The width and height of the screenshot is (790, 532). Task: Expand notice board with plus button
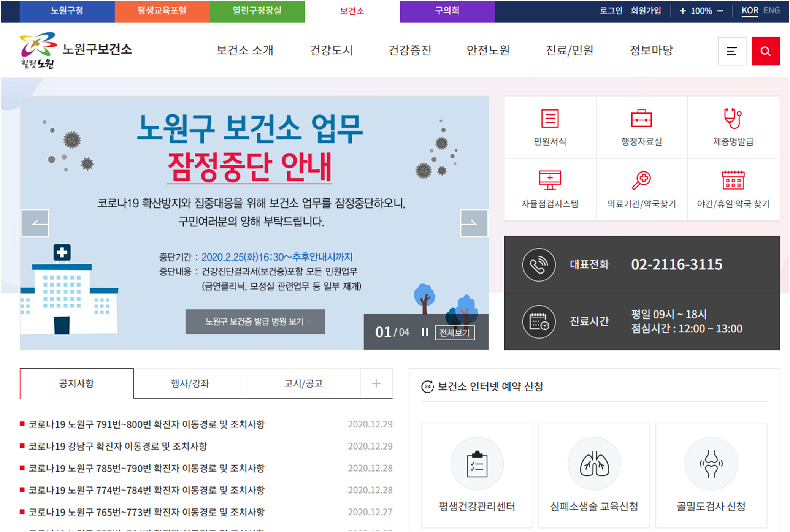click(x=376, y=383)
